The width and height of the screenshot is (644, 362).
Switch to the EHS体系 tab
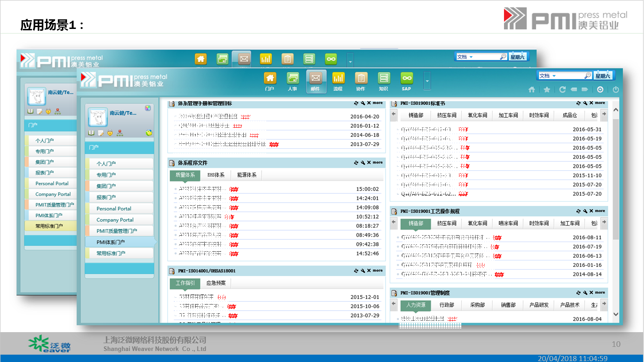pyautogui.click(x=216, y=175)
